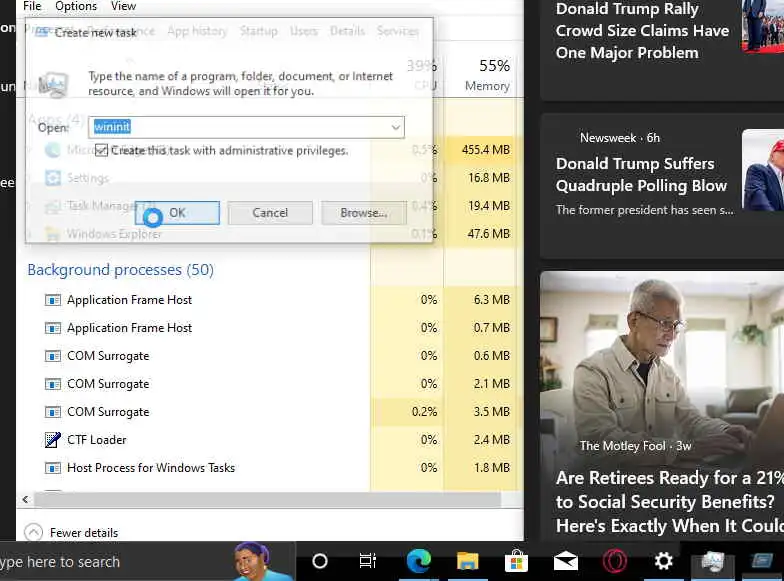Open Microsoft Store from taskbar
The image size is (784, 581).
pos(516,561)
